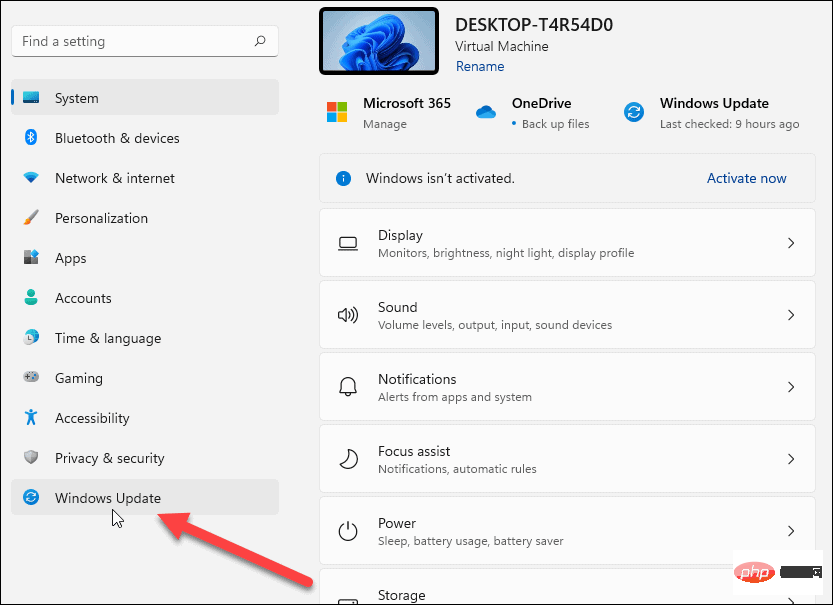
Task: Click the Time & language clock icon
Action: [31, 337]
